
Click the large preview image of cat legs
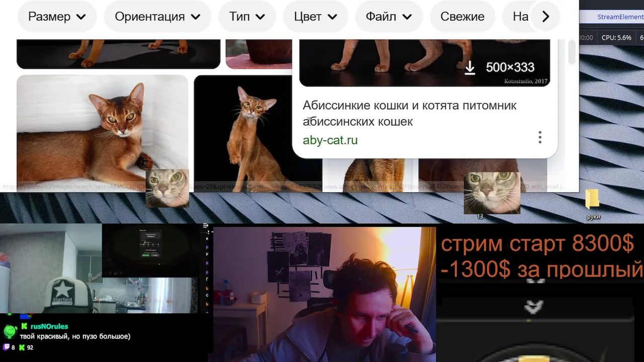(424, 62)
